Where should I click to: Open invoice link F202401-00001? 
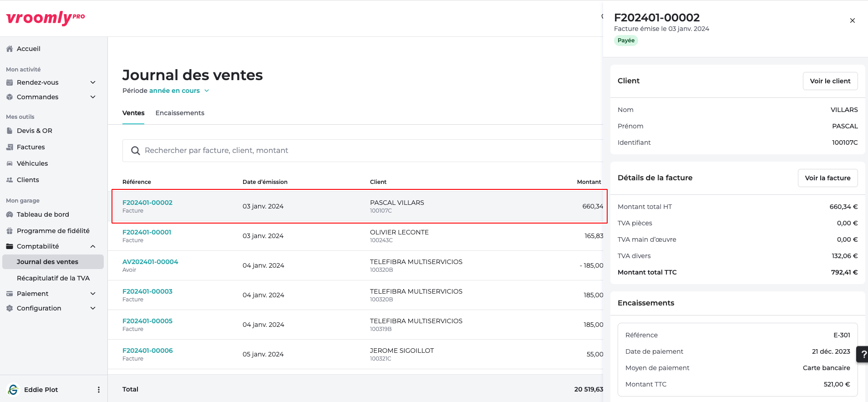point(147,232)
